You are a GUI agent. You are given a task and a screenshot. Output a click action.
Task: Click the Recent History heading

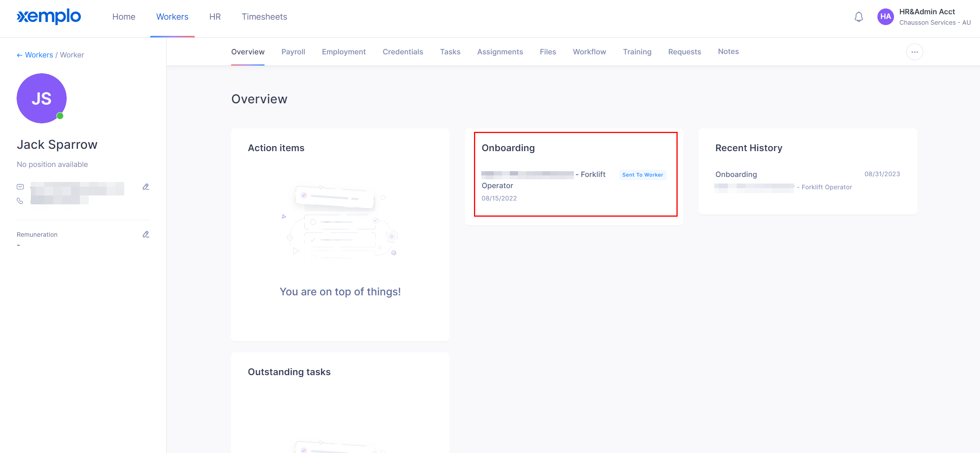749,148
